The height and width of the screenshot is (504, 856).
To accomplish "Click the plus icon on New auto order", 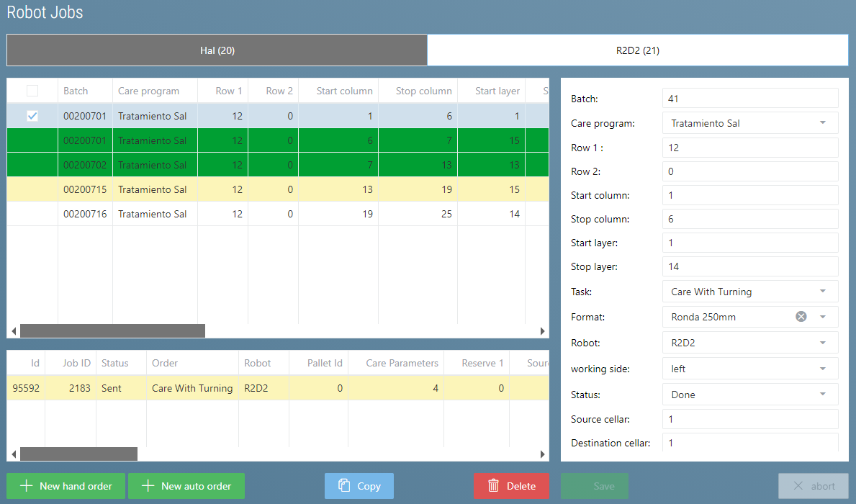I will tap(148, 486).
